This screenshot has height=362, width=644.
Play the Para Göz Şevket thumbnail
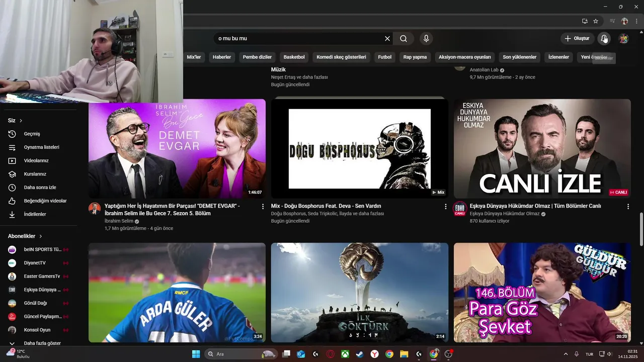542,293
